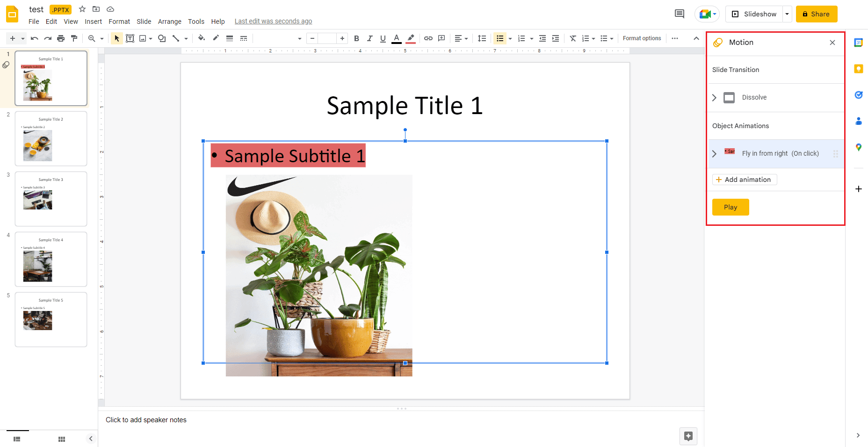Open the Slide menu
This screenshot has height=447, width=868.
pos(144,21)
